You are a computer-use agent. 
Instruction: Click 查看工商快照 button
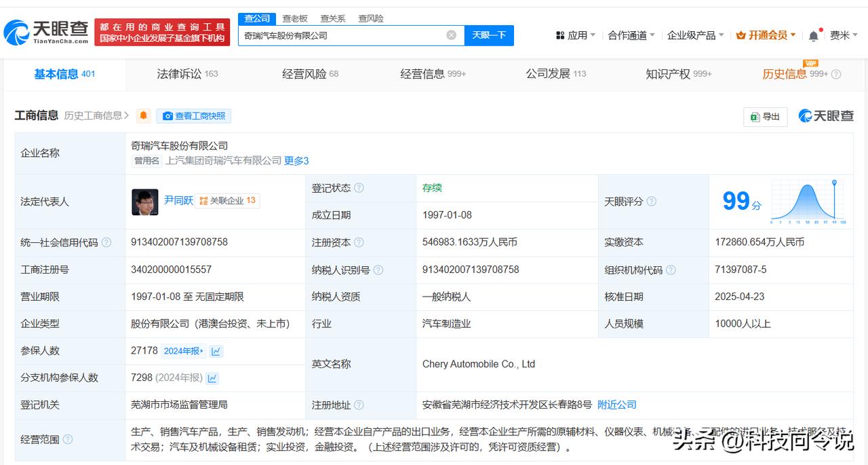point(194,116)
